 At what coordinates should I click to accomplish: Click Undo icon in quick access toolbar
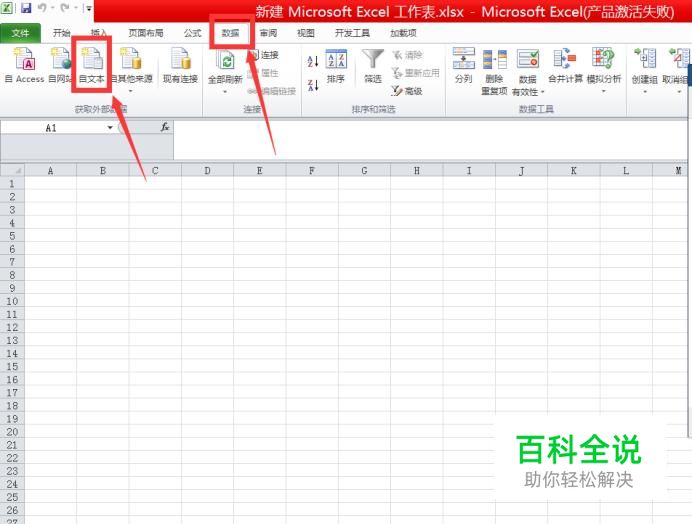[42, 8]
